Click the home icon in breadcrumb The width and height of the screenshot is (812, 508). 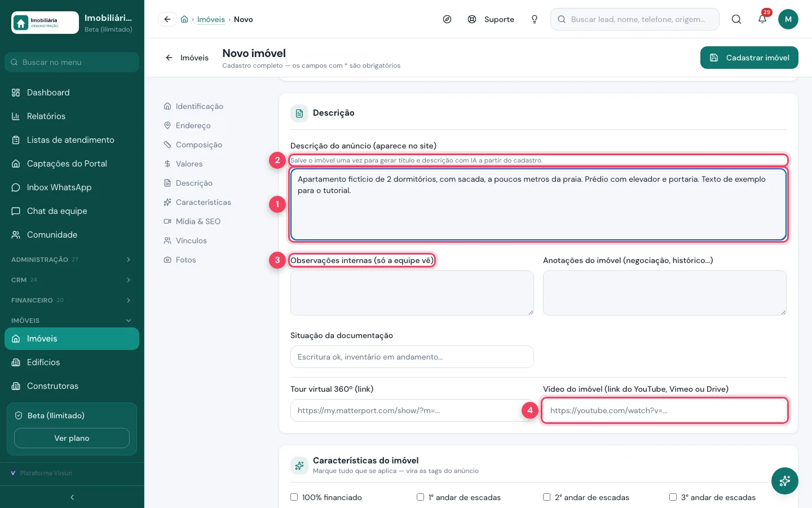coord(184,19)
